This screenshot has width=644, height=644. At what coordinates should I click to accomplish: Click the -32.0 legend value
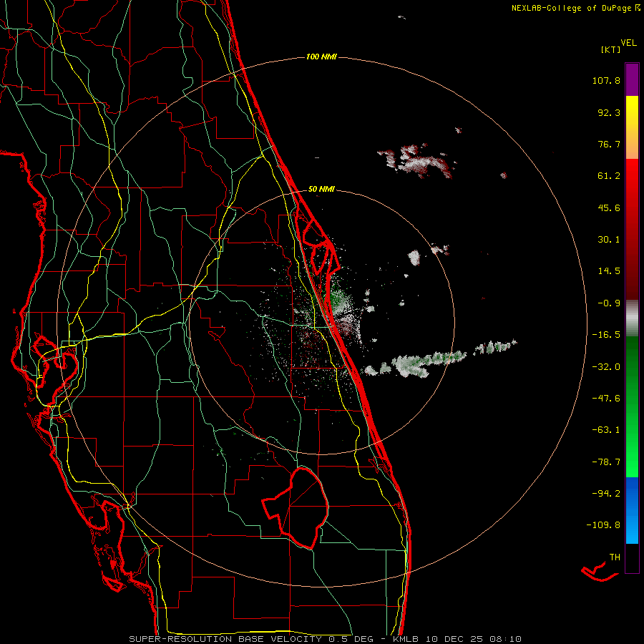606,367
